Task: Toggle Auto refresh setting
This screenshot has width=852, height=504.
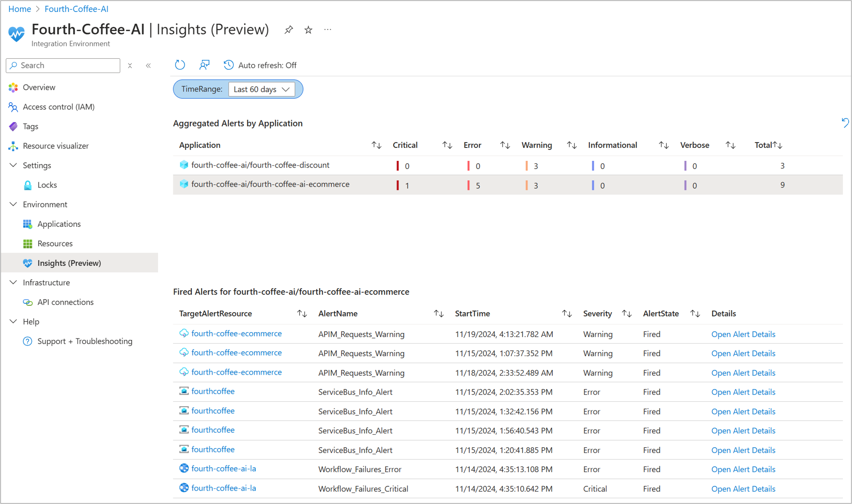Action: click(x=260, y=65)
